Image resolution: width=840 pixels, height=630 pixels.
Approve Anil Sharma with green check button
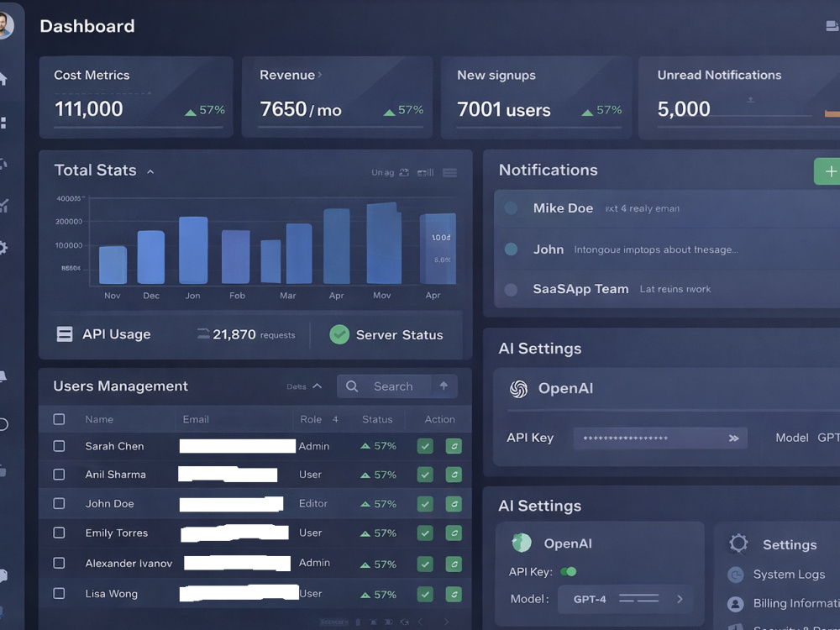coord(425,475)
